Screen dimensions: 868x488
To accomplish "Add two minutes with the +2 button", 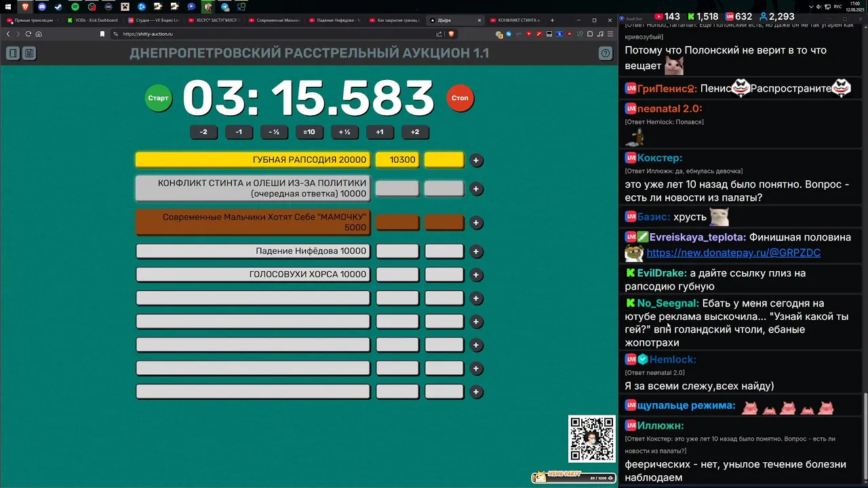I will point(415,132).
